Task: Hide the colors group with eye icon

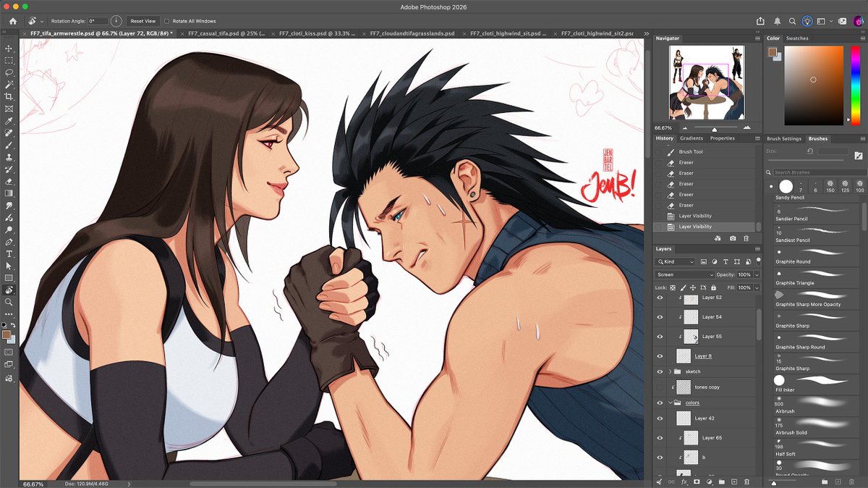Action: click(x=660, y=403)
